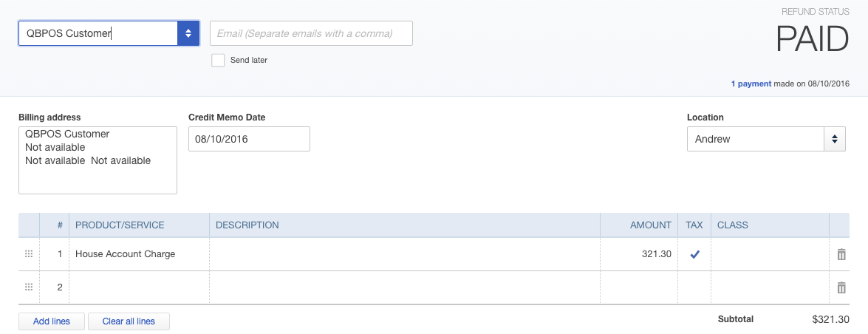The height and width of the screenshot is (334, 868).
Task: Click the tax cell on line 2
Action: click(x=694, y=287)
